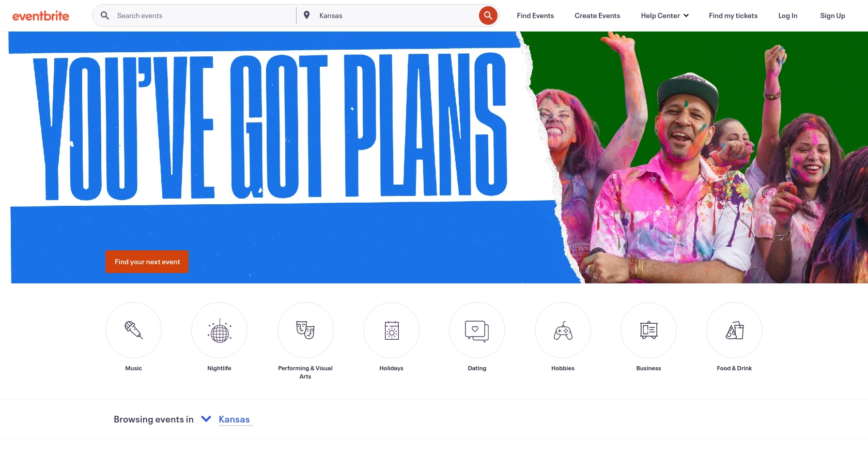Choose the Holidays calendar icon
The height and width of the screenshot is (453, 868).
coord(391,330)
